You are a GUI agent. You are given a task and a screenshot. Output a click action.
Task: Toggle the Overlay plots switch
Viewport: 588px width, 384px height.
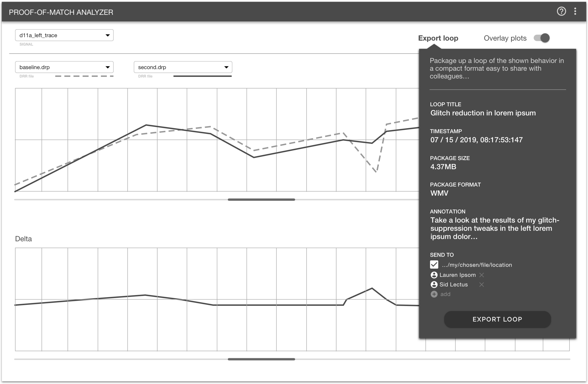coord(542,38)
